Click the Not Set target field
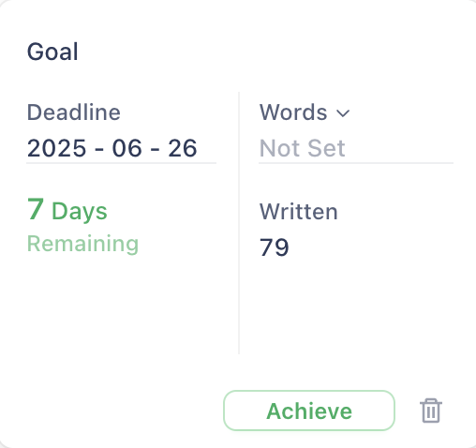The image size is (476, 448). pos(356,148)
